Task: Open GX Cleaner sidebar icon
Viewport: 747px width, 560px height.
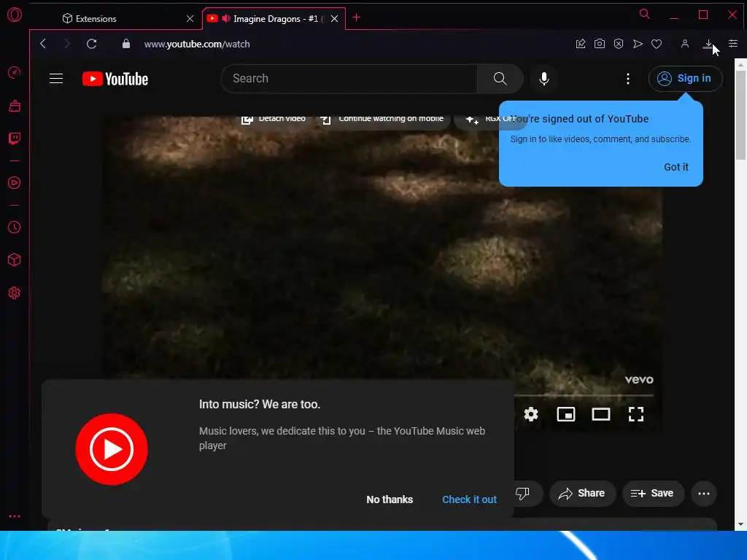Action: pyautogui.click(x=15, y=106)
